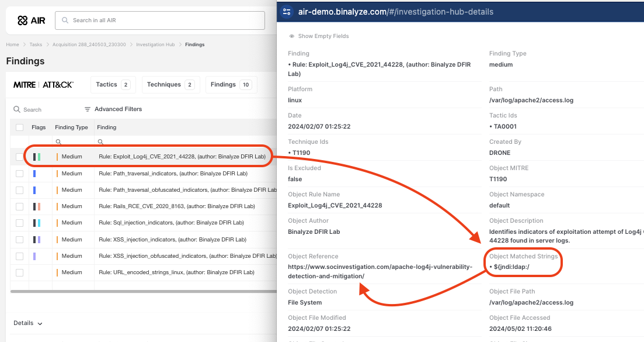Select the URL_encoded_strings_linux row checkbox

coord(20,272)
